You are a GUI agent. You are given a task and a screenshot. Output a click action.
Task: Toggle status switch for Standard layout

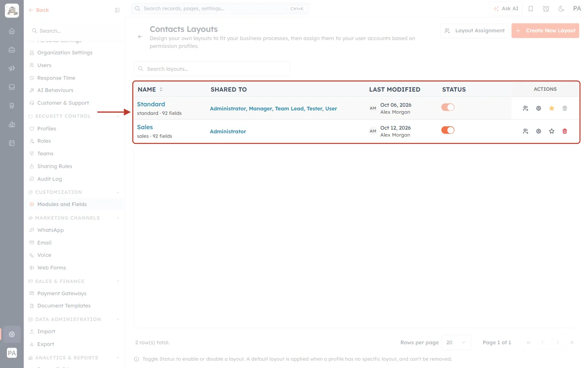(448, 107)
